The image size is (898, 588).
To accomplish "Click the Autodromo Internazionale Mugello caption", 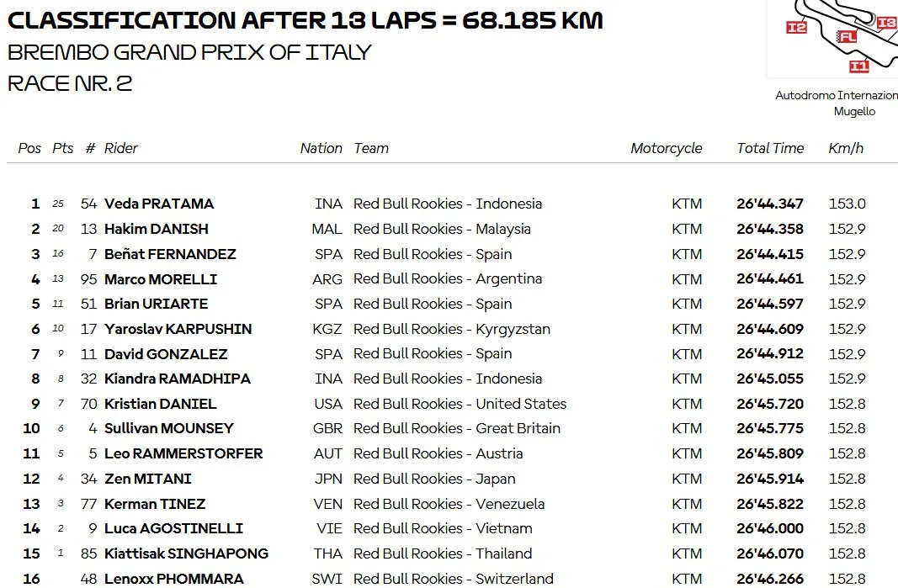I will coord(837,103).
